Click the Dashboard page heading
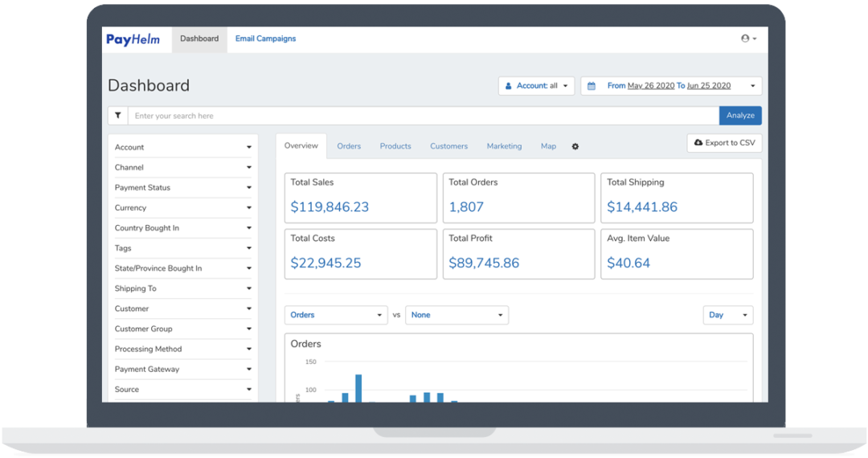868x458 pixels. click(149, 86)
